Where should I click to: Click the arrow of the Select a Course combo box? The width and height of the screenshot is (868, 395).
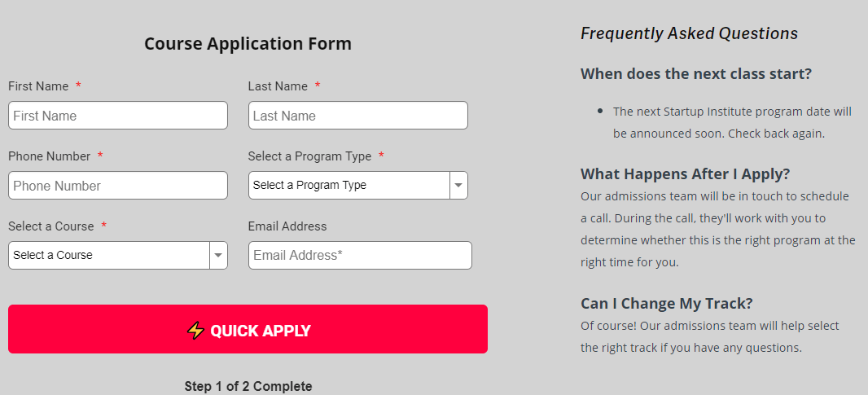pyautogui.click(x=218, y=256)
